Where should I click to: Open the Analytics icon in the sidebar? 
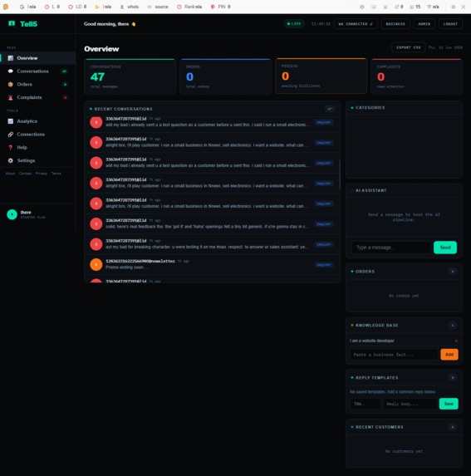[x=11, y=121]
